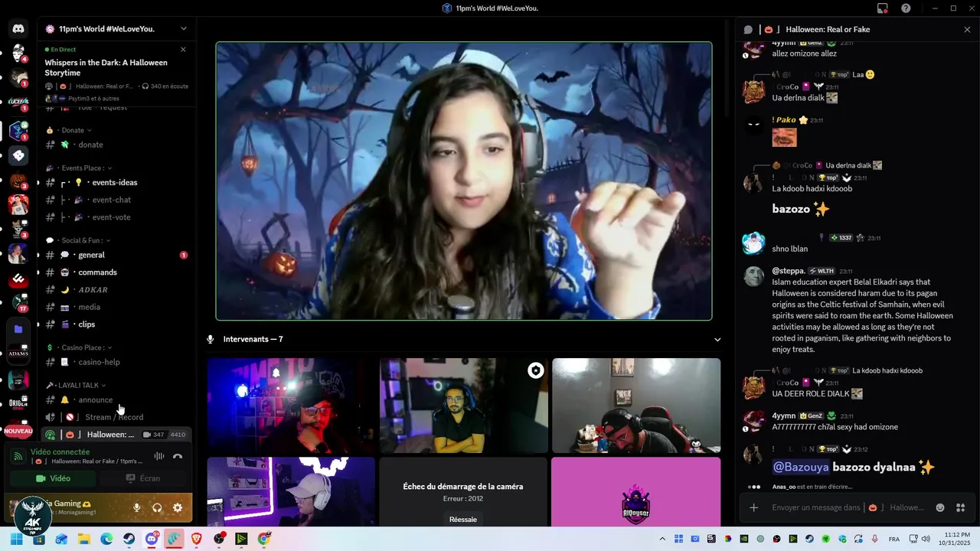Image resolution: width=980 pixels, height=551 pixels.
Task: Deafen audio with headphones icon
Action: [157, 507]
